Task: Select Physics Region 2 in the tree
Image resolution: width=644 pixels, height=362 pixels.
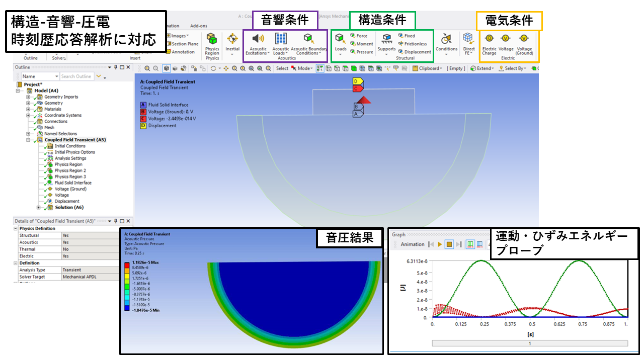Action: tap(70, 170)
